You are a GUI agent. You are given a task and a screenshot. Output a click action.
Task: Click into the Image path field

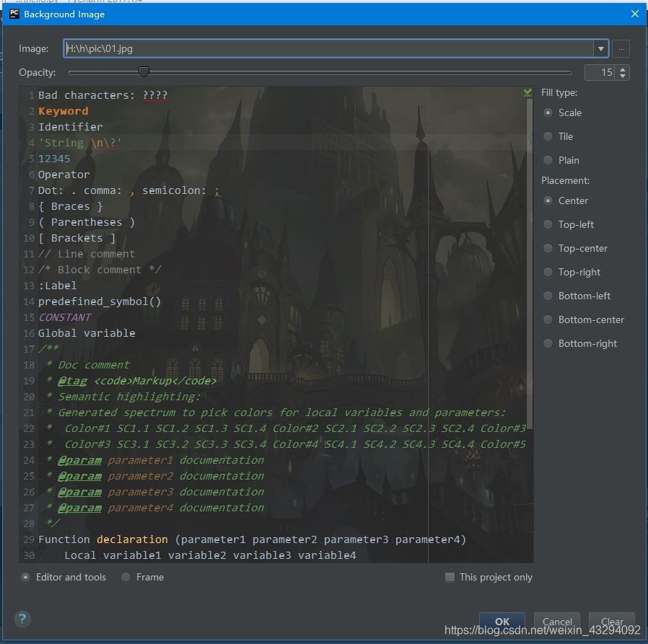click(328, 48)
